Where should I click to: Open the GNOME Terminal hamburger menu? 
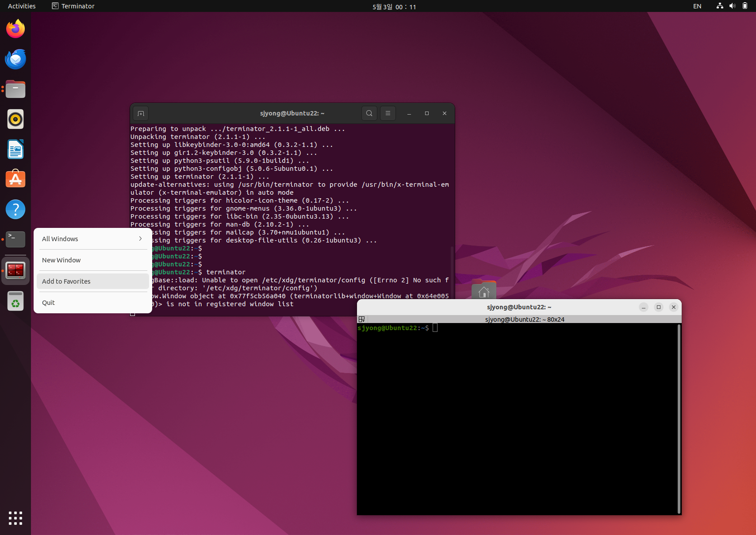coord(388,113)
